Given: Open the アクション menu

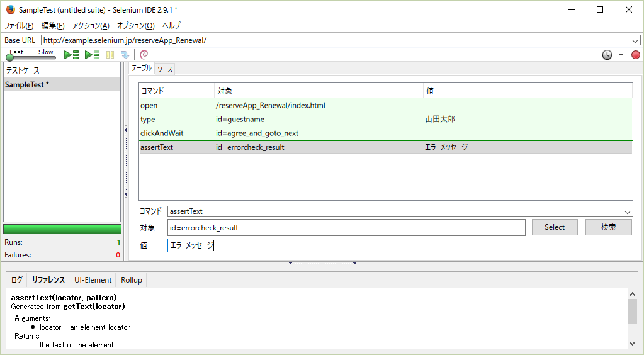Looking at the screenshot, I should 91,25.
